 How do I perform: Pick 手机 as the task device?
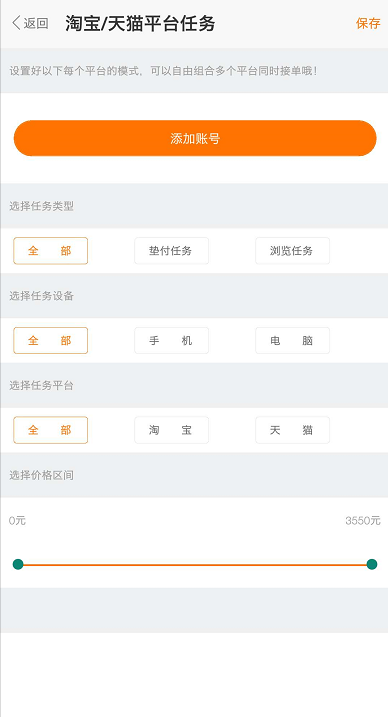(171, 341)
